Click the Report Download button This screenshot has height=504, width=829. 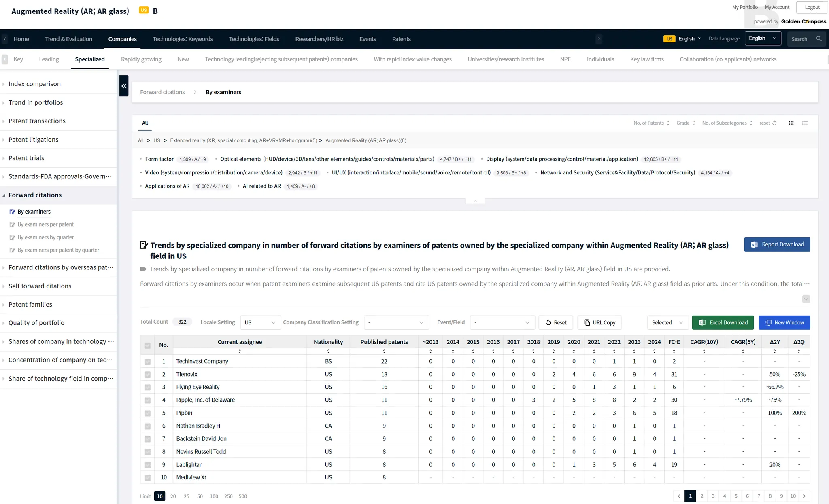777,244
